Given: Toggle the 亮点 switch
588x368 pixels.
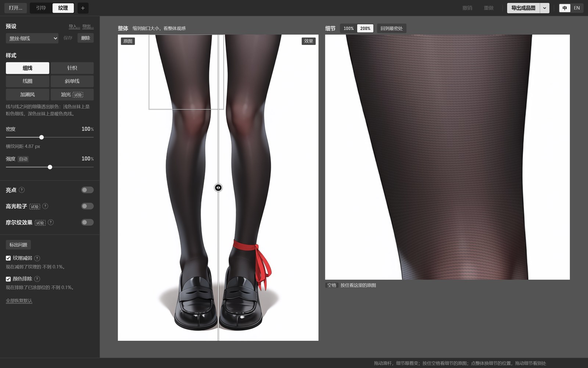Looking at the screenshot, I should pos(87,190).
